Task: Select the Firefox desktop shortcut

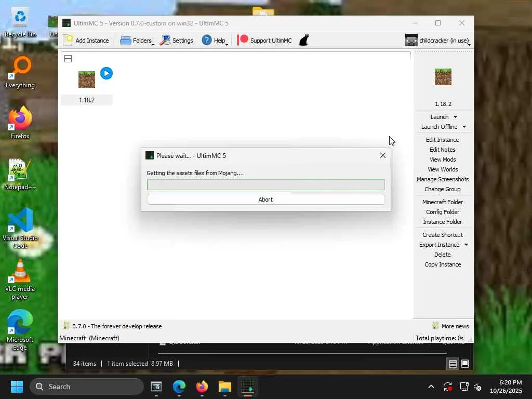Action: point(20,123)
